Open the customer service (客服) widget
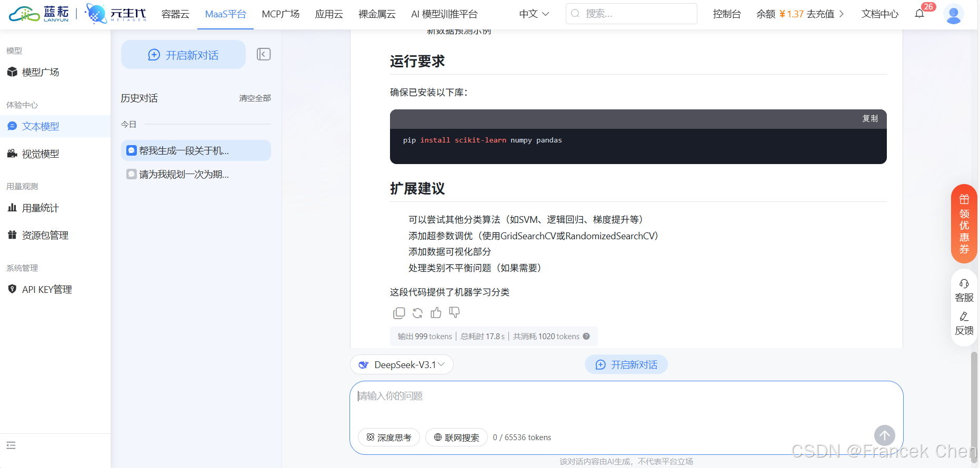Image resolution: width=980 pixels, height=468 pixels. [x=964, y=291]
